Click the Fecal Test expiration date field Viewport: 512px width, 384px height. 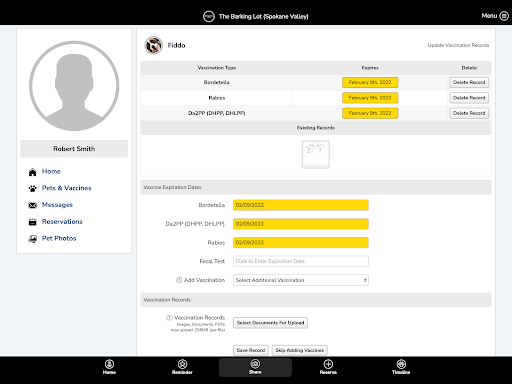point(301,261)
